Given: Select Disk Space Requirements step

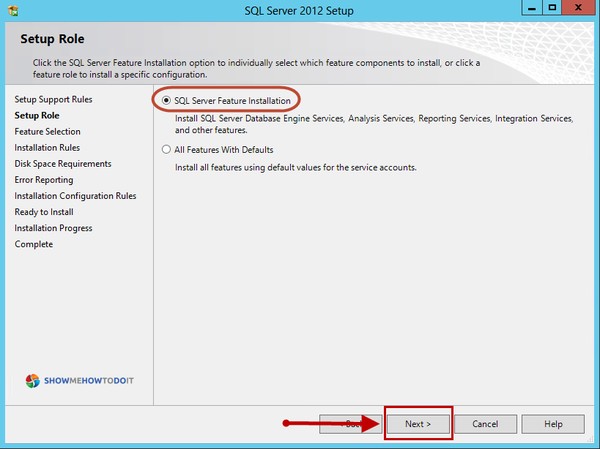Looking at the screenshot, I should point(63,164).
